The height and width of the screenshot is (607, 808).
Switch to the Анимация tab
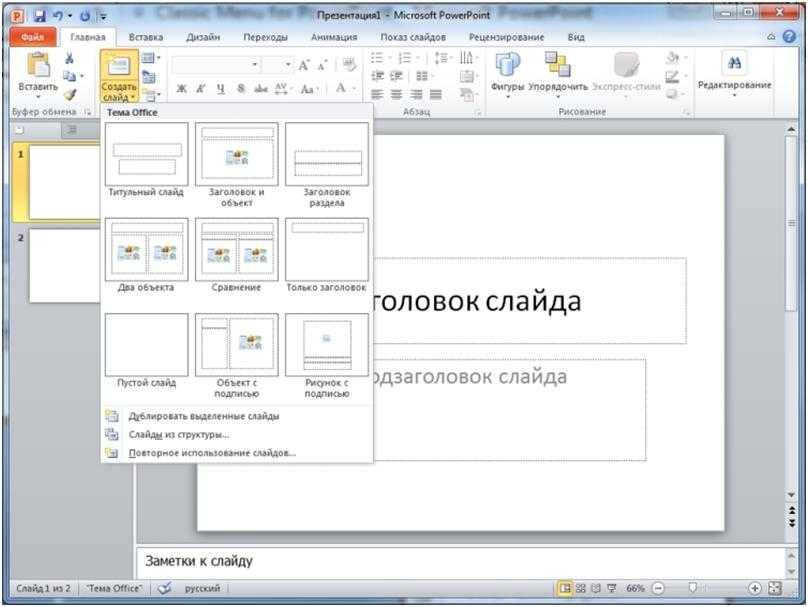pos(334,37)
